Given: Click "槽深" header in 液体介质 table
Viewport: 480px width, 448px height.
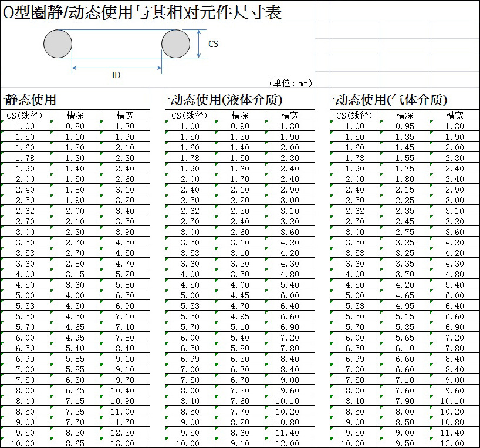Looking at the screenshot, I should [240, 115].
